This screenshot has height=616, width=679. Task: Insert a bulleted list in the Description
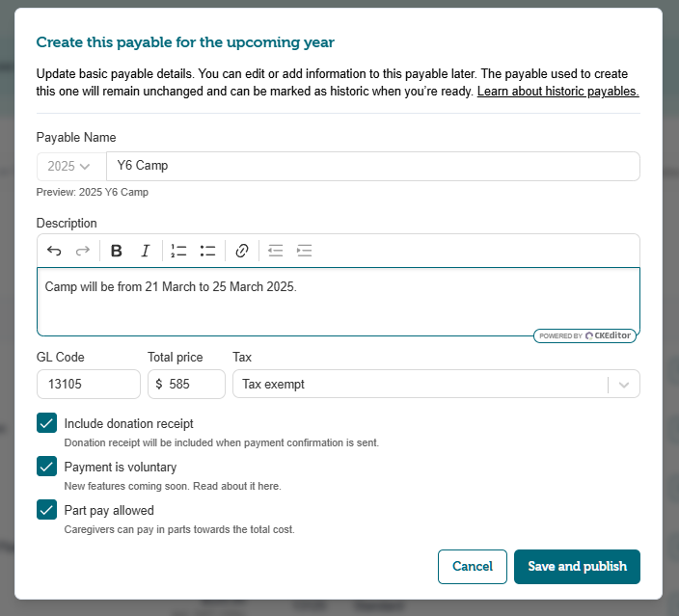pyautogui.click(x=208, y=251)
